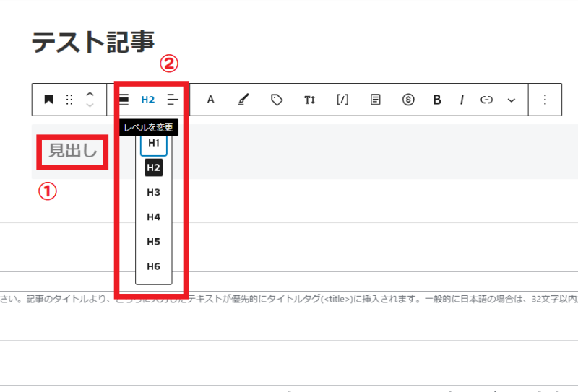Screen dimensions: 578x392
Task: Open the H2 heading level dropdown
Action: point(148,100)
